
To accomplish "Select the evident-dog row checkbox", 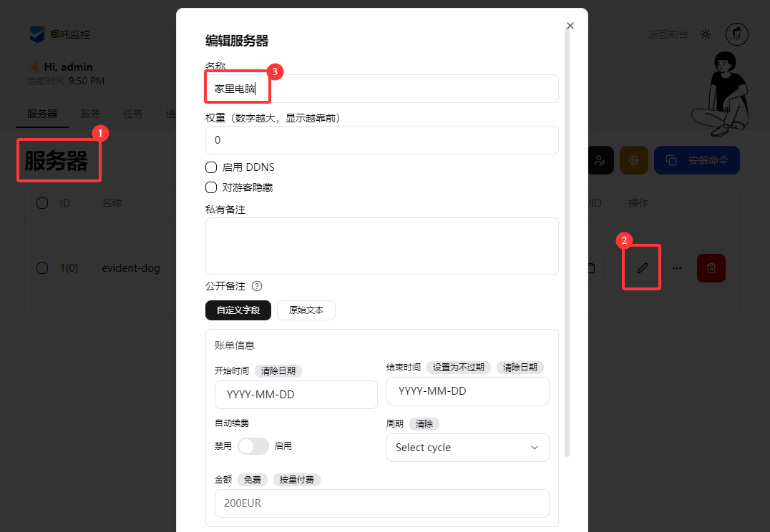I will pos(42,268).
